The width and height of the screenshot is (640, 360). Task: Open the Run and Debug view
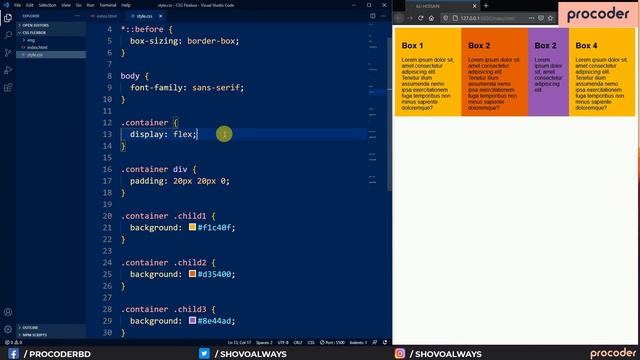8,70
